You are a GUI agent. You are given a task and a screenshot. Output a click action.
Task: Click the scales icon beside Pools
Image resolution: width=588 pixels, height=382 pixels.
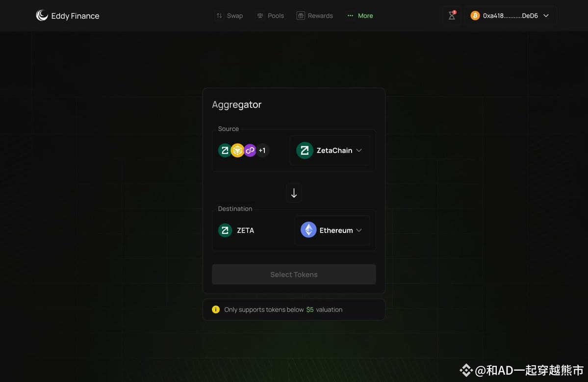tap(260, 16)
